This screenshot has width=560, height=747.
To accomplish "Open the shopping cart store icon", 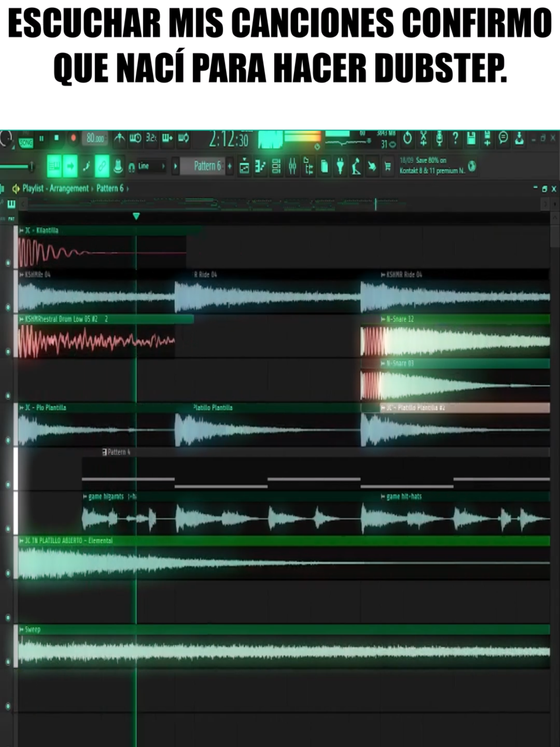I will 388,166.
